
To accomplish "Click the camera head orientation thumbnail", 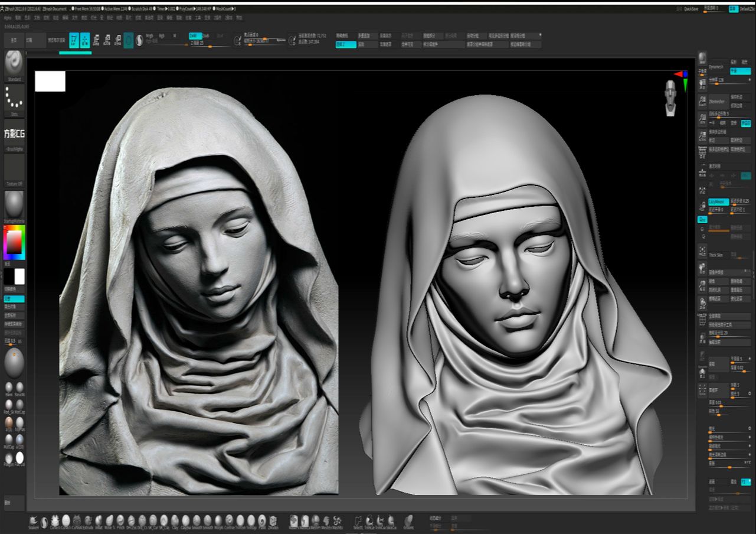I will point(670,98).
